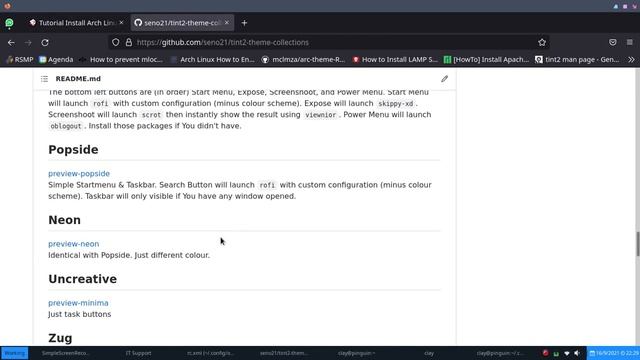Open the Agenda bookmark

(56, 60)
